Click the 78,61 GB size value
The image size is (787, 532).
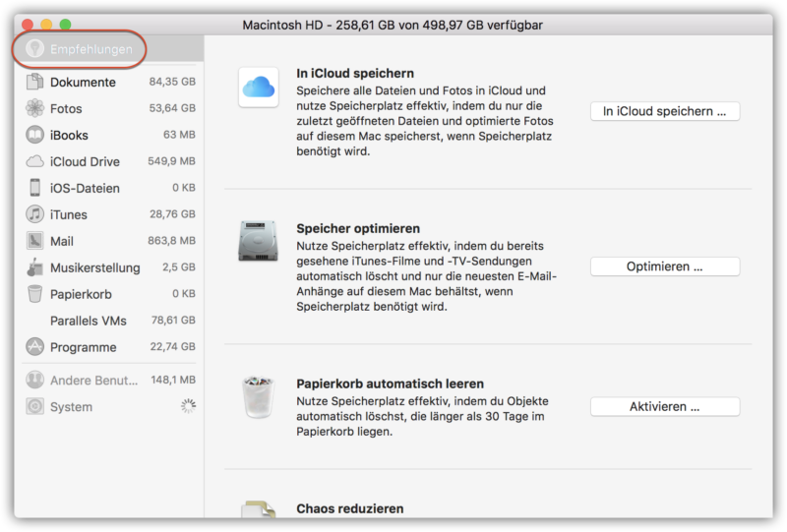coord(173,320)
